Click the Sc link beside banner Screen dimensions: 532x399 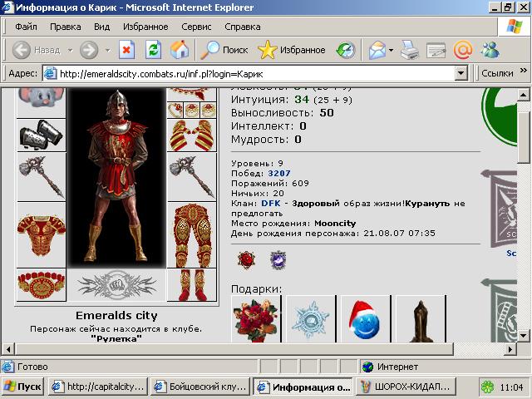point(511,253)
